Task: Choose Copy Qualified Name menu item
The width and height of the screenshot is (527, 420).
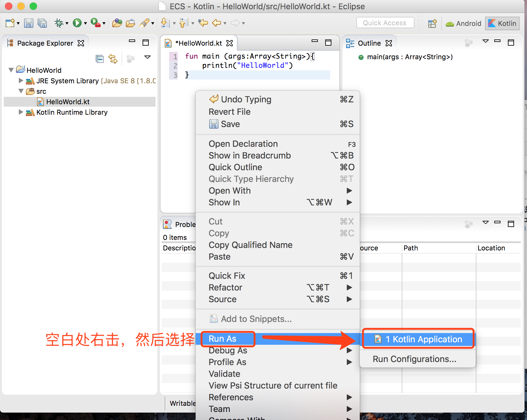Action: [x=278, y=245]
